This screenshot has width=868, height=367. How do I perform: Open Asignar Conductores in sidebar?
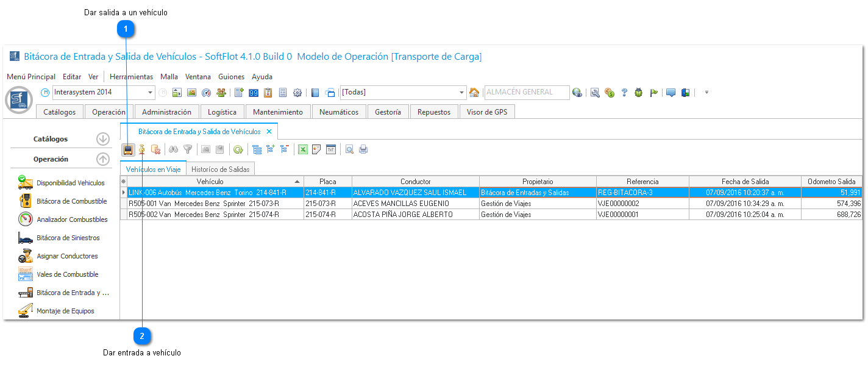point(67,256)
